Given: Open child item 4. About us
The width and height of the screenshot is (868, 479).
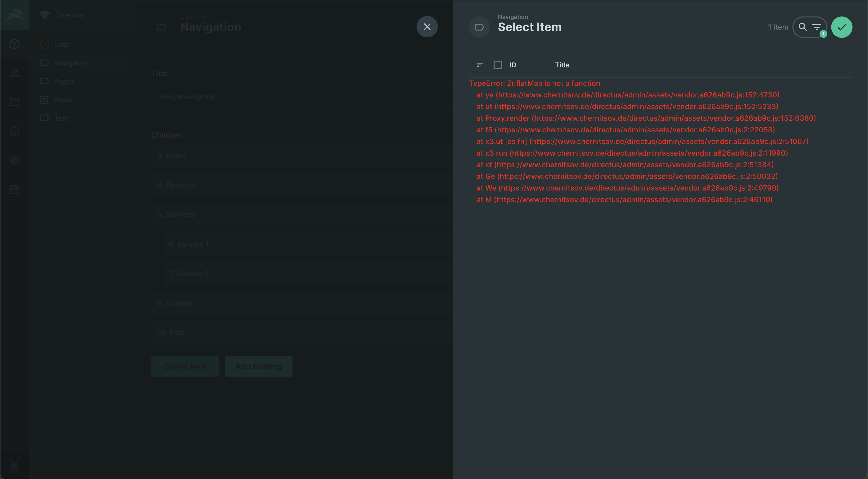Looking at the screenshot, I should pyautogui.click(x=302, y=185).
